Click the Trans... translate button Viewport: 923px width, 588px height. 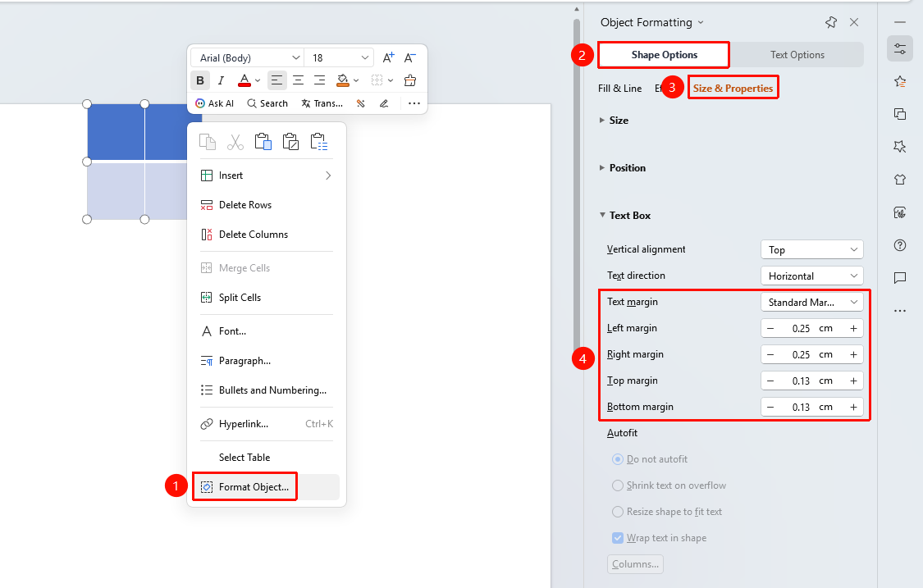click(x=322, y=103)
